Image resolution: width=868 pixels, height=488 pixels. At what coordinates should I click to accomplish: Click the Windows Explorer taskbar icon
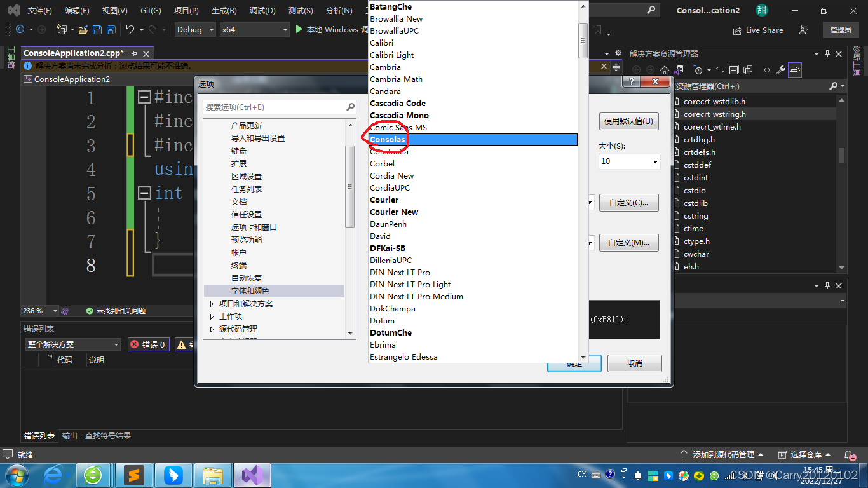[x=213, y=475]
